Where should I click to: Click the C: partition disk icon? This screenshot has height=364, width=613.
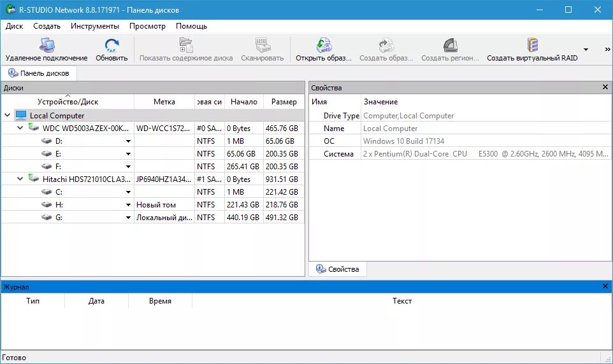click(x=47, y=192)
